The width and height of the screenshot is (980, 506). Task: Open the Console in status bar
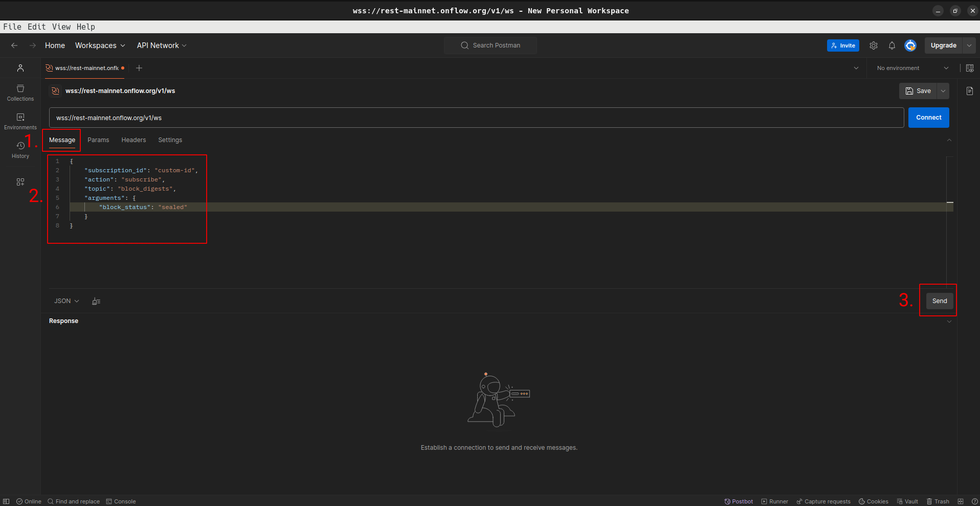click(121, 501)
